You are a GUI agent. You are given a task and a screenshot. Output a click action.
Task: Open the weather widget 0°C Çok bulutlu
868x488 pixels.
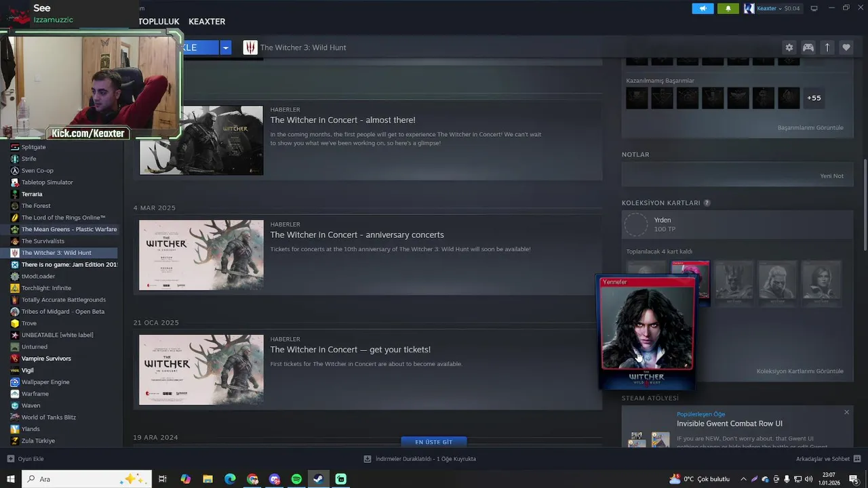[699, 479]
